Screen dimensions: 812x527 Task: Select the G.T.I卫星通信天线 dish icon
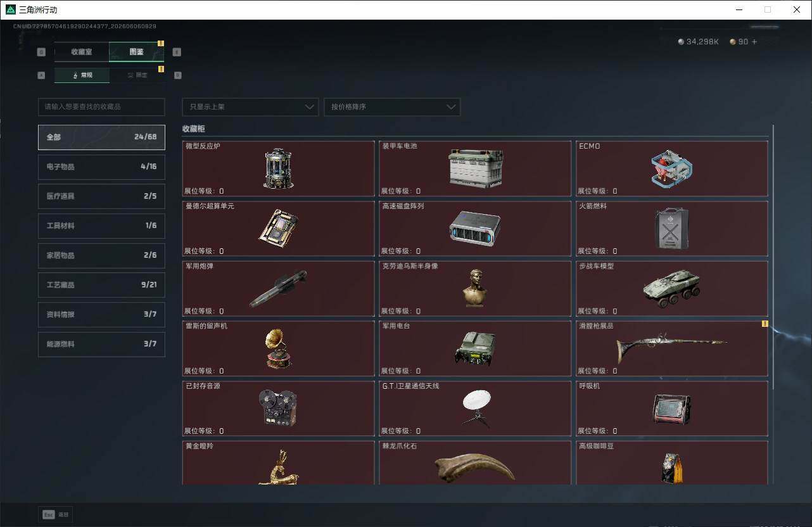476,408
